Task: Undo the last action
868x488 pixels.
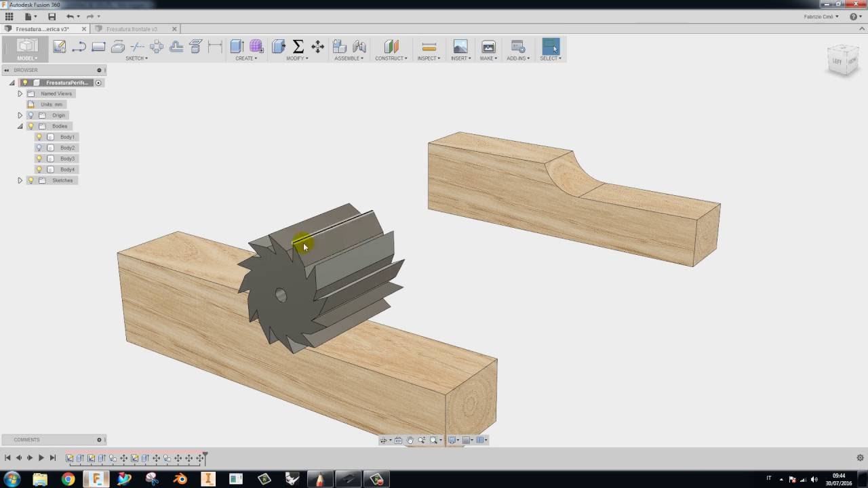Action: pyautogui.click(x=70, y=16)
